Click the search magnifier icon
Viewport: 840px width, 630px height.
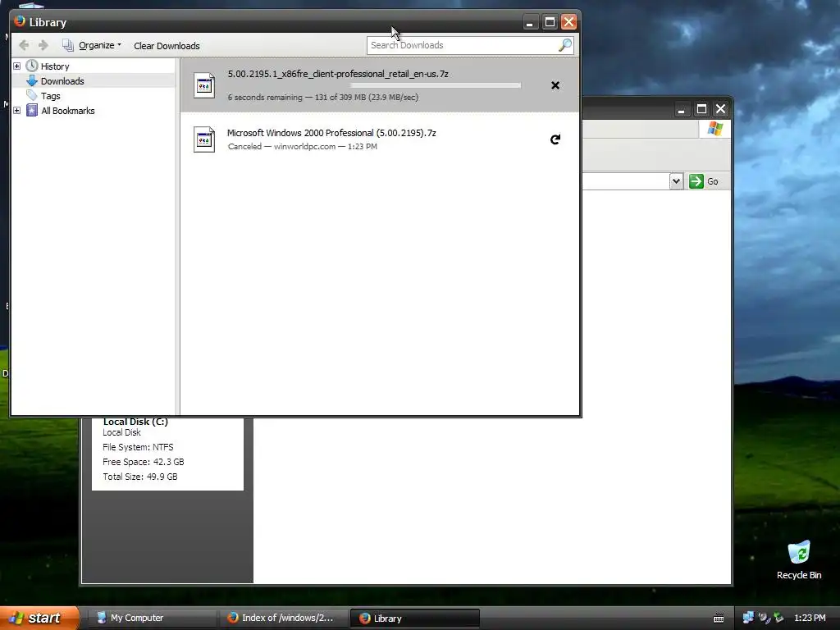tap(565, 45)
